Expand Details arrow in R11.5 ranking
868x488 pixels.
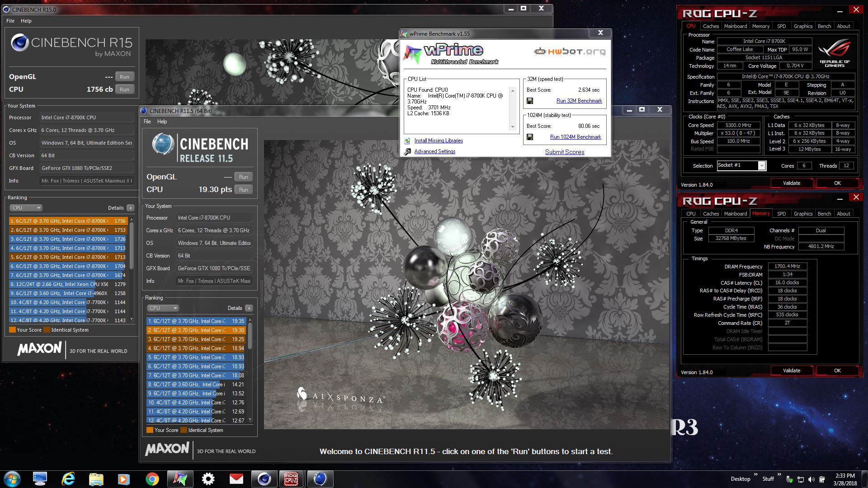point(249,308)
